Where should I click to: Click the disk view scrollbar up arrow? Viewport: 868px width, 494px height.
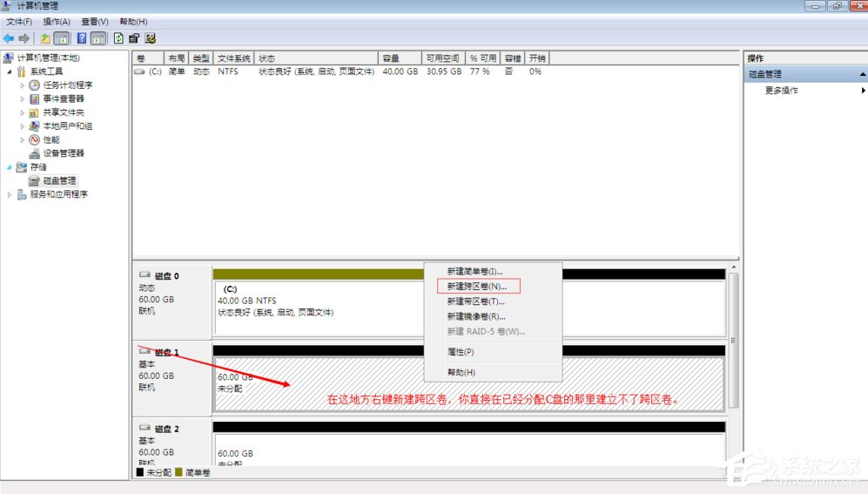click(734, 267)
